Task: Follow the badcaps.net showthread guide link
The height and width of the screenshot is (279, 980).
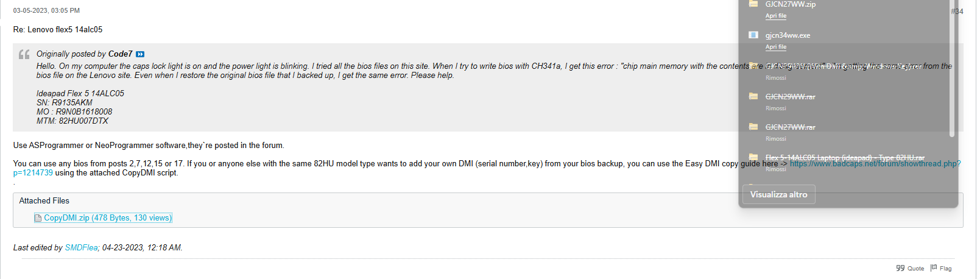Action: 875,164
